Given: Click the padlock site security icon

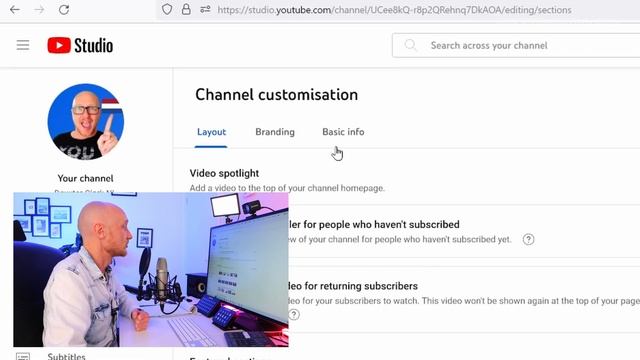Looking at the screenshot, I should [186, 9].
